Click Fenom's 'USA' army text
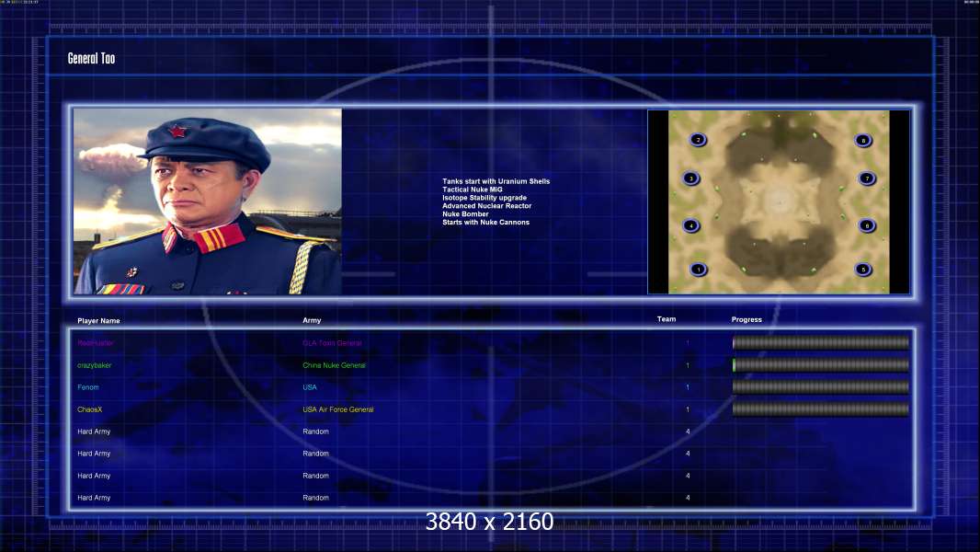 [x=310, y=387]
